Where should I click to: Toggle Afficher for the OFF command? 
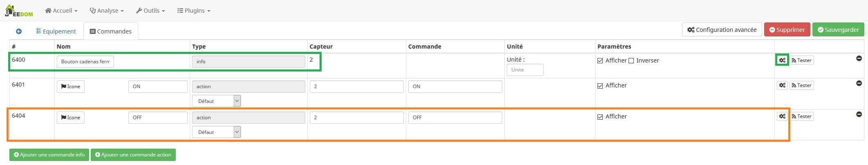coord(600,117)
